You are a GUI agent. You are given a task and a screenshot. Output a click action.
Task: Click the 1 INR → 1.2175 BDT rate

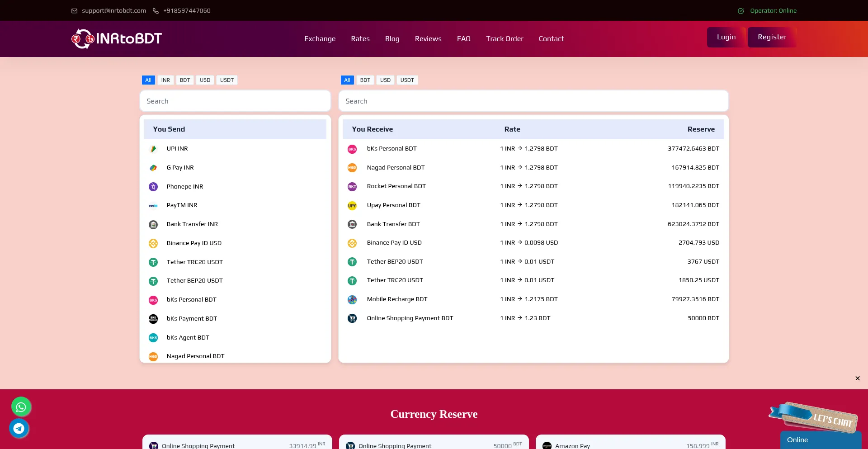pos(529,299)
